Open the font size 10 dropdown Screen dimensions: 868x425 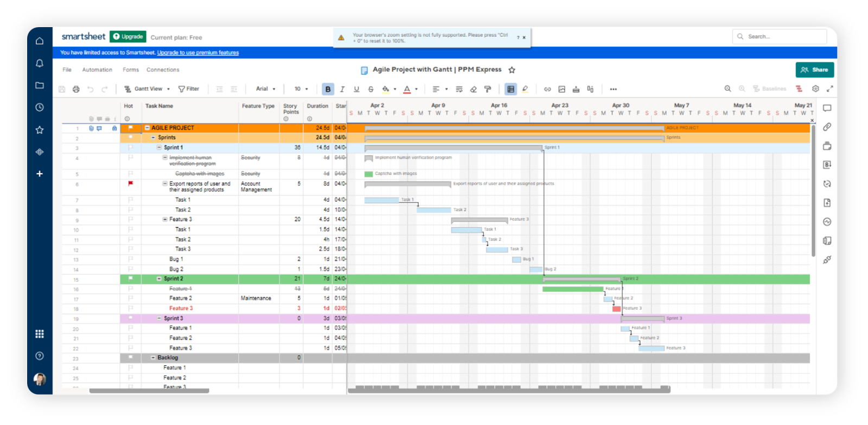coord(301,89)
